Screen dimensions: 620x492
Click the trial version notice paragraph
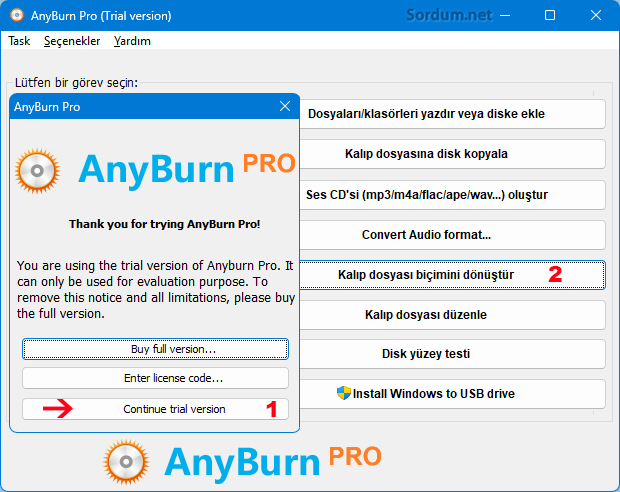(x=156, y=290)
